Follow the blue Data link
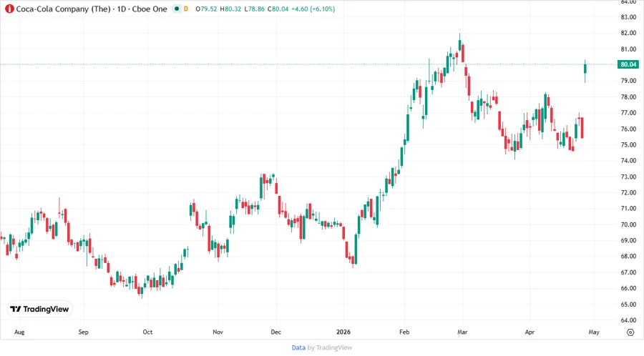This screenshot has height=356, width=644. tap(298, 348)
